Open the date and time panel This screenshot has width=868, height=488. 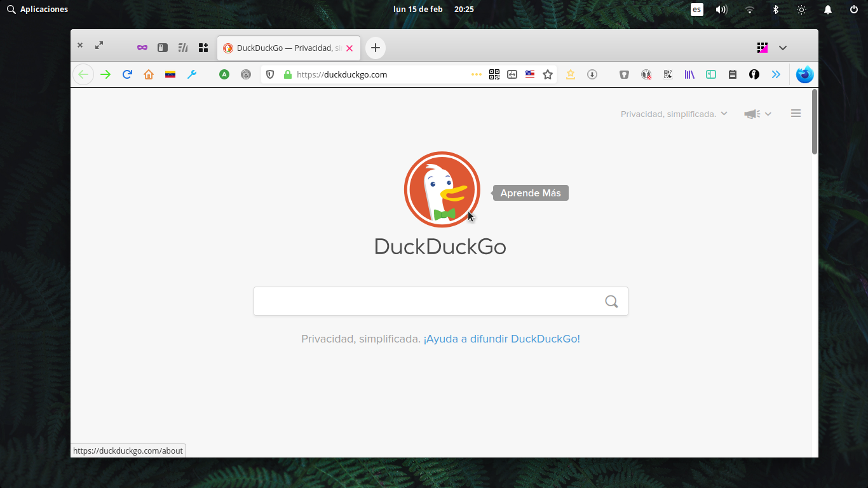tap(433, 10)
